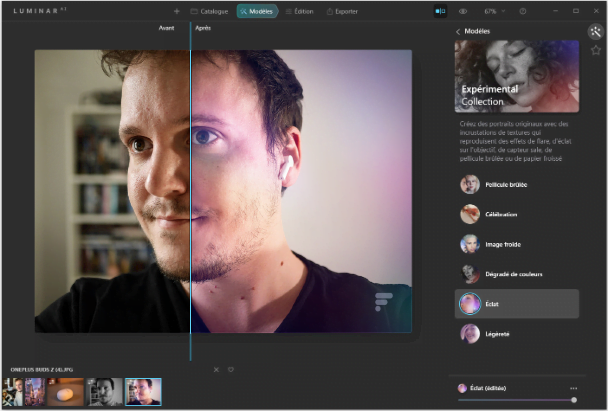
Task: Select the magic wand templates icon
Action: tap(595, 32)
